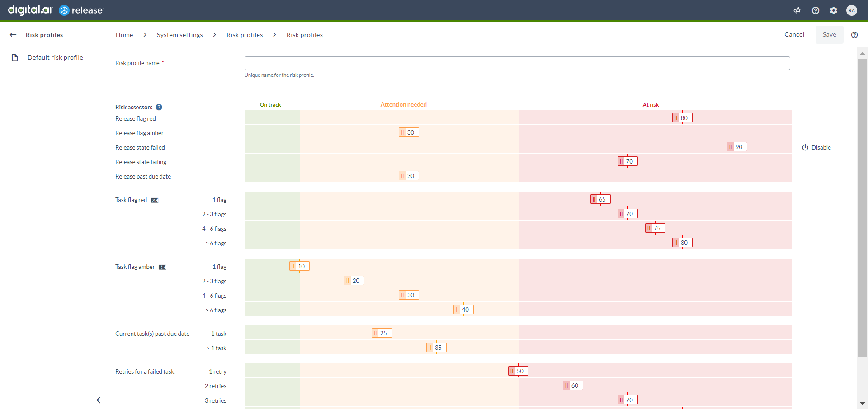Click the Release past due date slider
This screenshot has height=409, width=868.
click(x=409, y=176)
